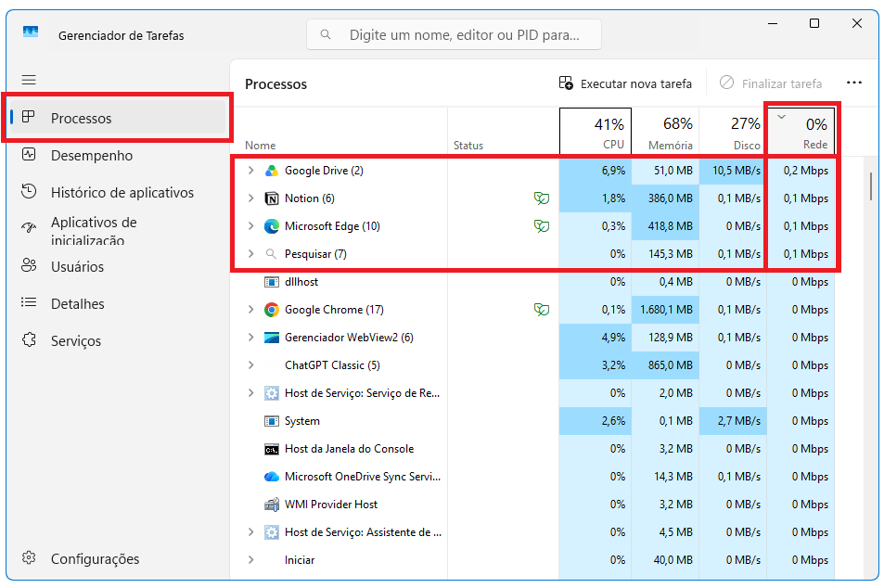Click the Host da Janela do Console icon
Viewport: 884px width, 588px height.
(272, 449)
